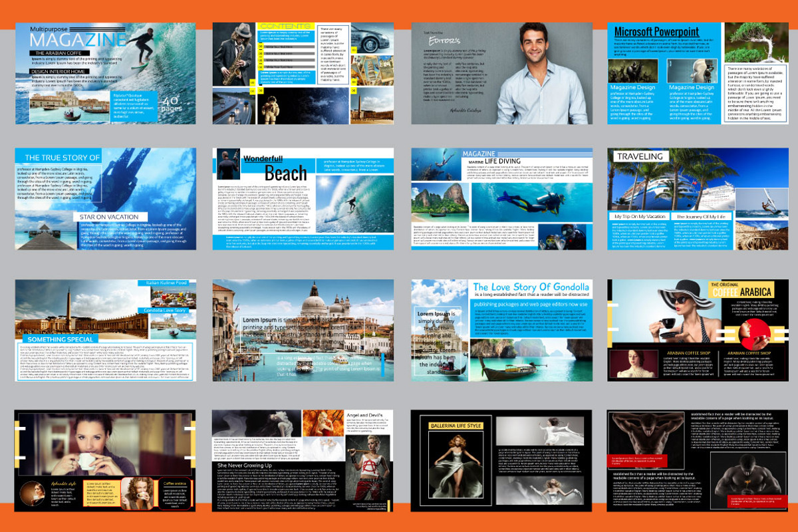Select the astronaut photo on the Contents slide

click(x=299, y=106)
